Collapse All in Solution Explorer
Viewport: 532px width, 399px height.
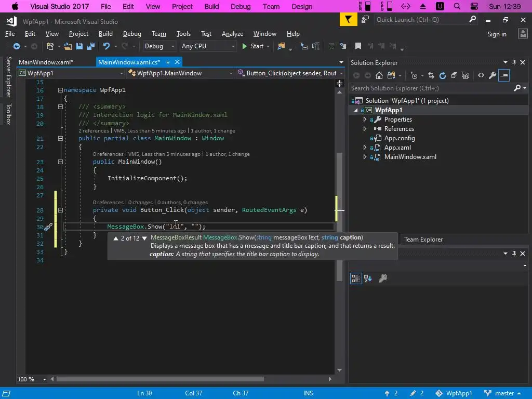click(x=454, y=75)
